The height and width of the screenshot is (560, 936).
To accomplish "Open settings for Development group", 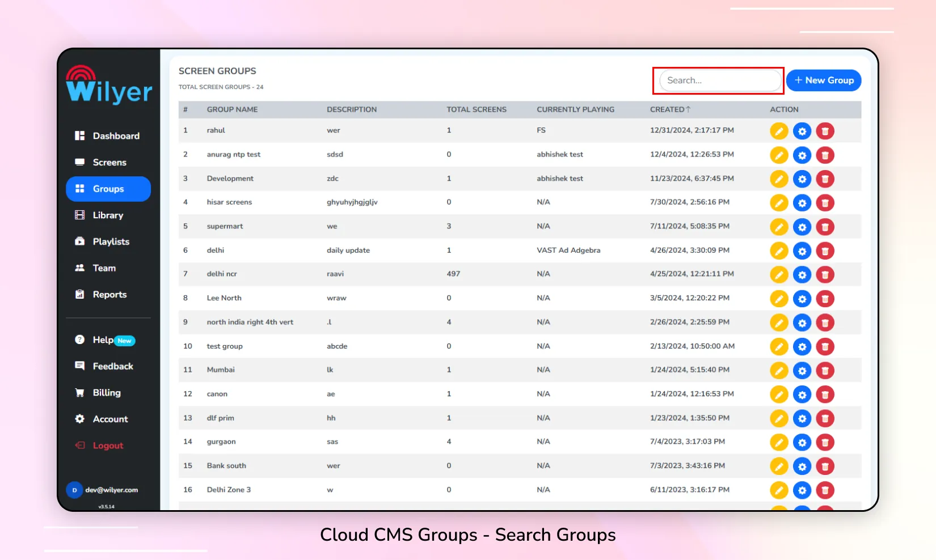I will point(802,179).
